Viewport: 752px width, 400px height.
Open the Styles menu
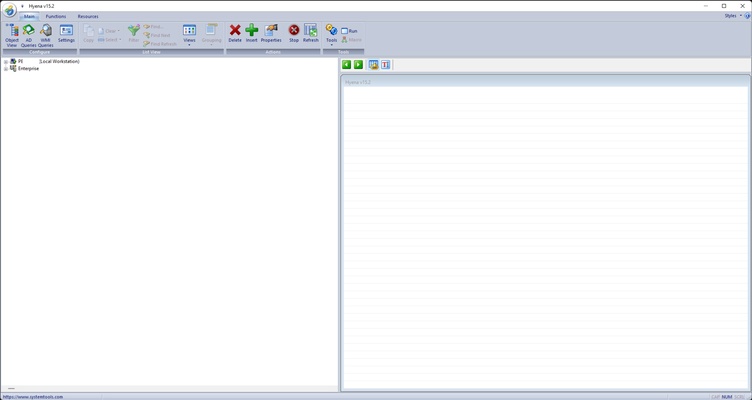click(x=733, y=16)
